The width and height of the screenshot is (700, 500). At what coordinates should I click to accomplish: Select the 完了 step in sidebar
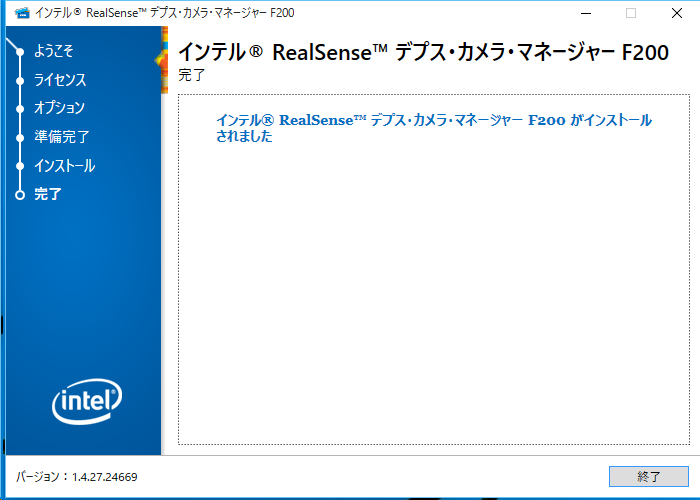[x=48, y=194]
